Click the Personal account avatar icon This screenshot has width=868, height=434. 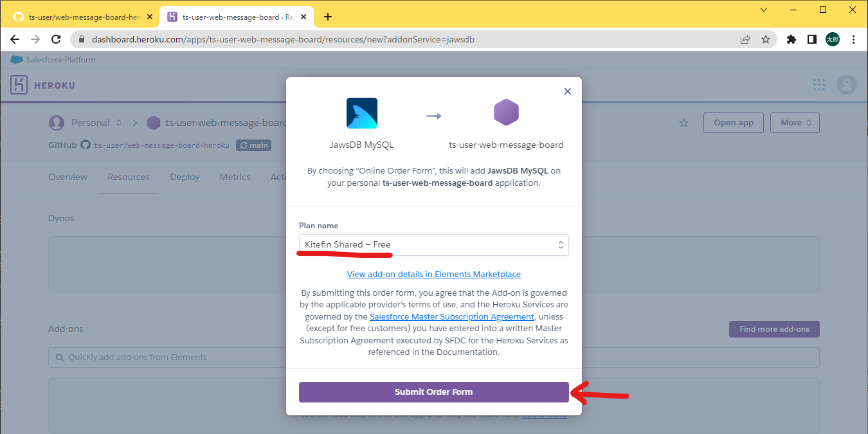(x=57, y=123)
